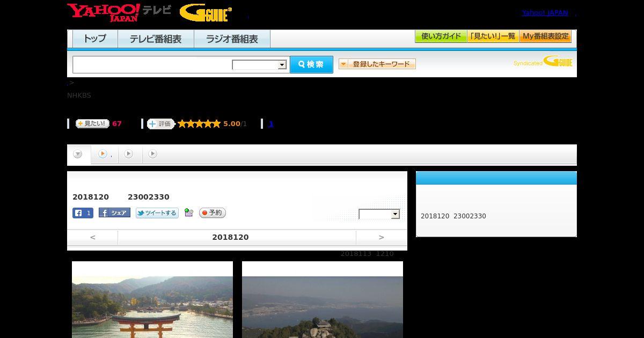Image resolution: width=644 pixels, height=338 pixels.
Task: Select the first tab with down arrow
Action: click(x=78, y=154)
